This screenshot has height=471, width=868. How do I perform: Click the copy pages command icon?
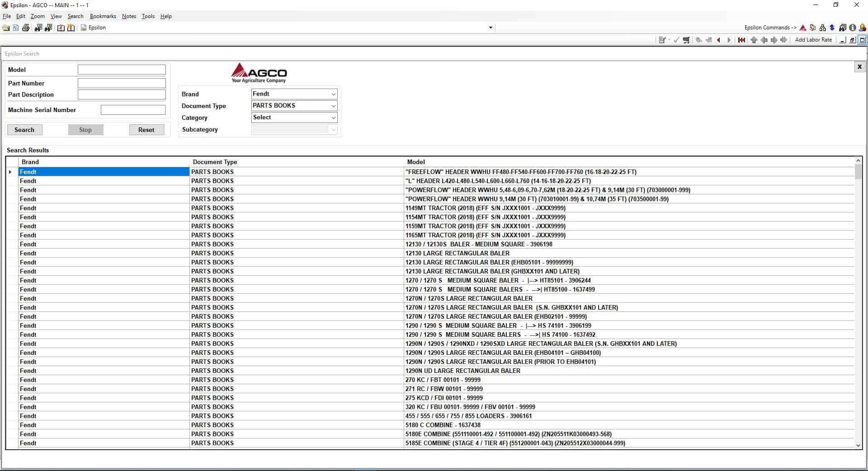click(813, 28)
